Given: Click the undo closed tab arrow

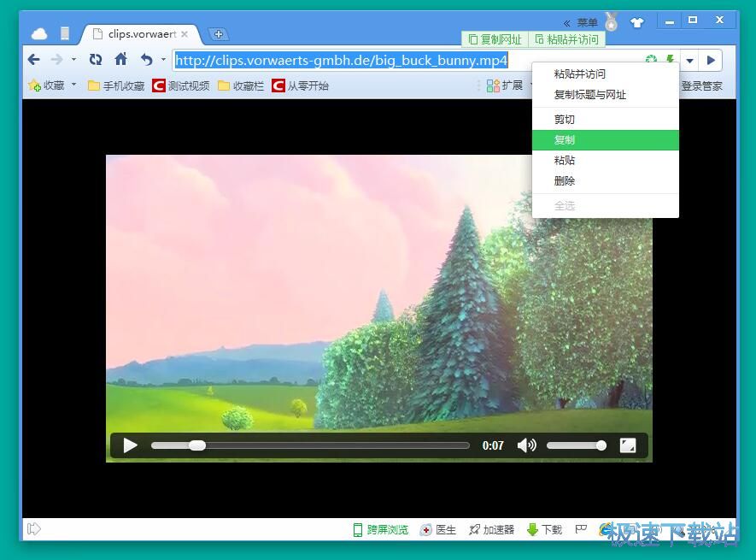Looking at the screenshot, I should [x=147, y=60].
